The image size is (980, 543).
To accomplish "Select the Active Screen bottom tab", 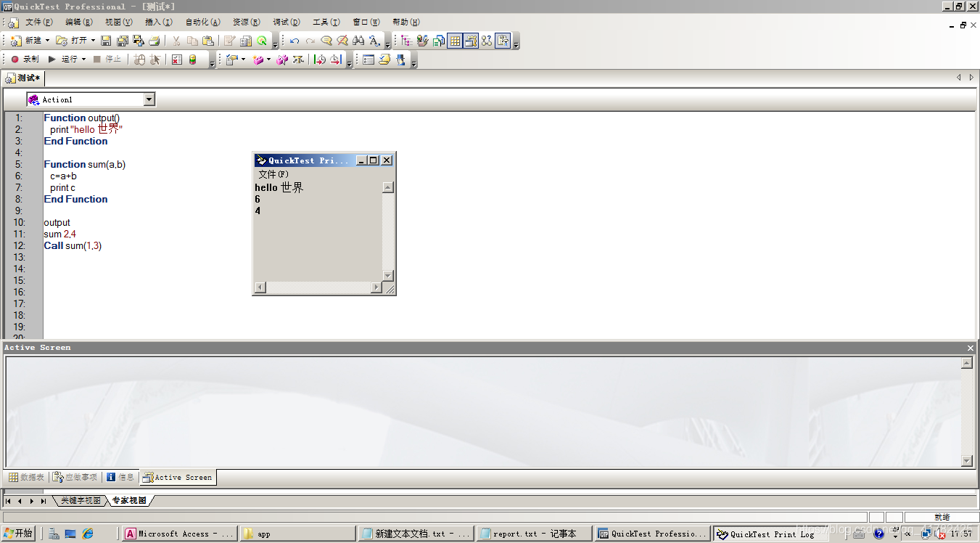I will pos(178,477).
